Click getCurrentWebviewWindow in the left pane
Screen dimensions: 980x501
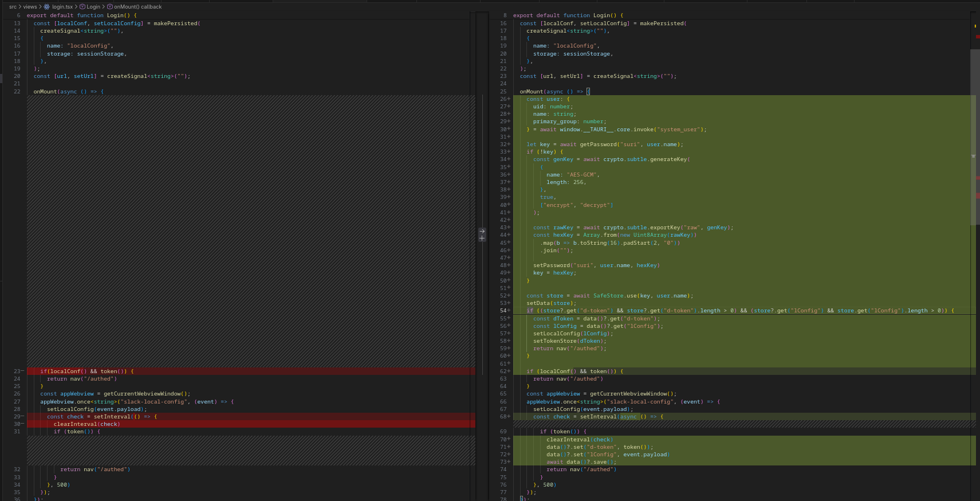142,394
